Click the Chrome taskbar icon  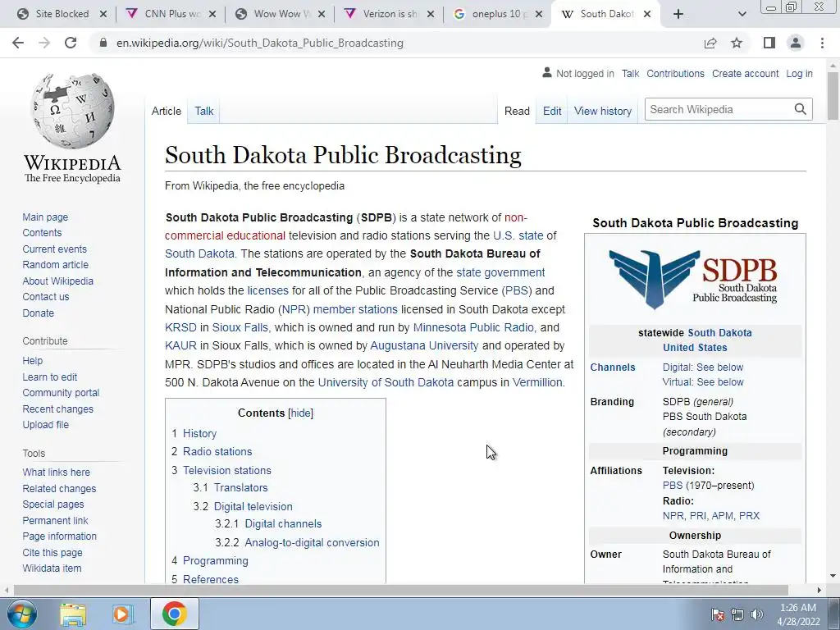[174, 614]
